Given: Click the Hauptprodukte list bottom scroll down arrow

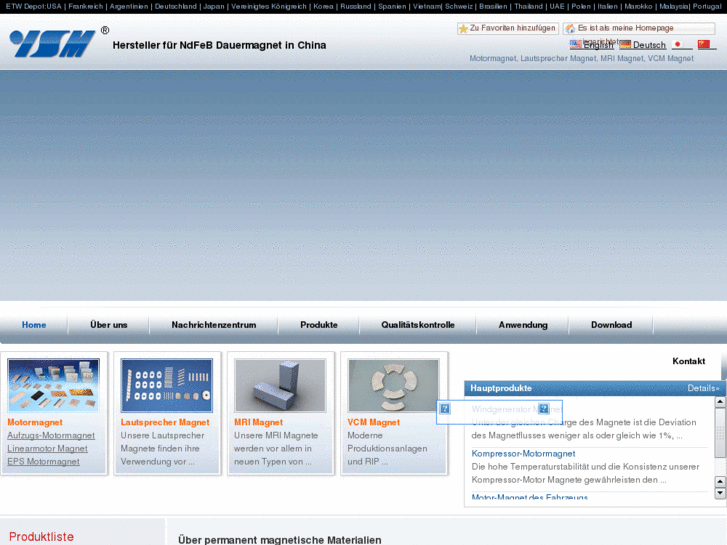Looking at the screenshot, I should 720,494.
